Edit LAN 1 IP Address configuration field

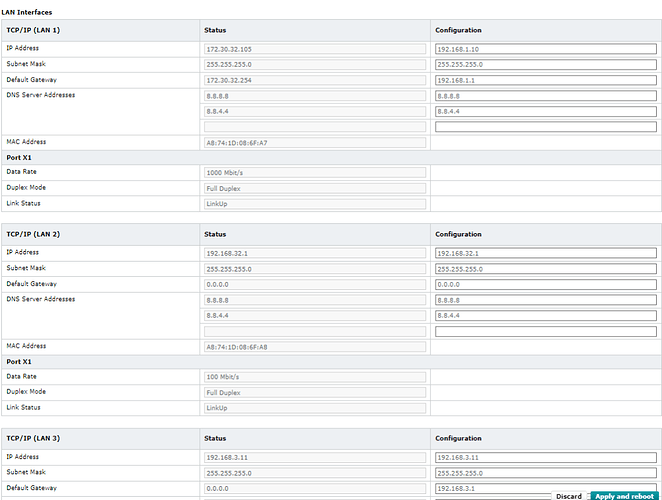click(545, 49)
